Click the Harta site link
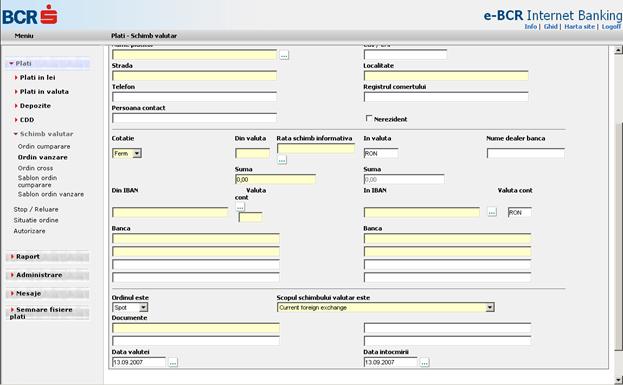 [579, 27]
